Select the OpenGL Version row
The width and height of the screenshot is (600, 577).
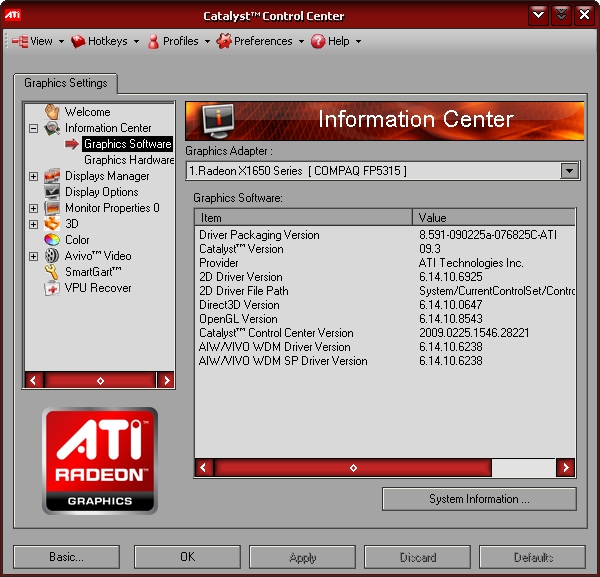click(385, 319)
